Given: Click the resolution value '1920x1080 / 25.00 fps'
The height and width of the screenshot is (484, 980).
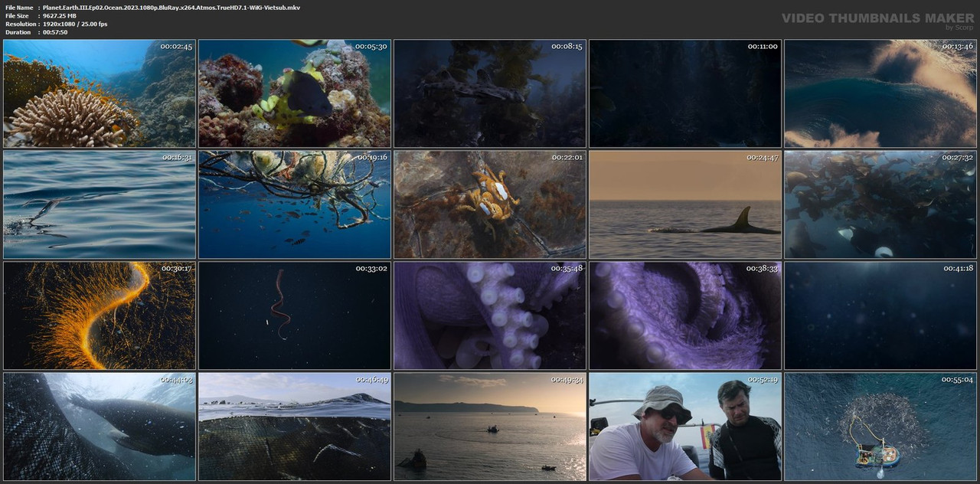Looking at the screenshot, I should [x=75, y=24].
